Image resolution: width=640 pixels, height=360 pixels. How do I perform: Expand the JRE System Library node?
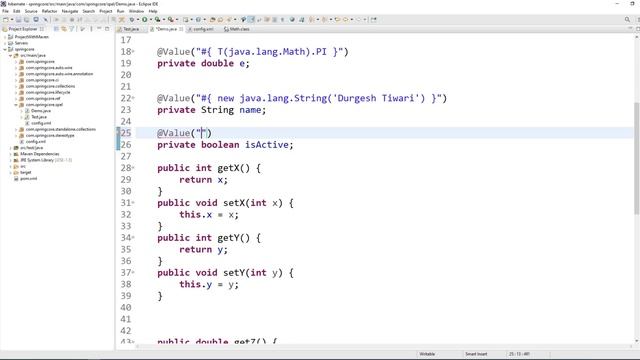click(11, 160)
